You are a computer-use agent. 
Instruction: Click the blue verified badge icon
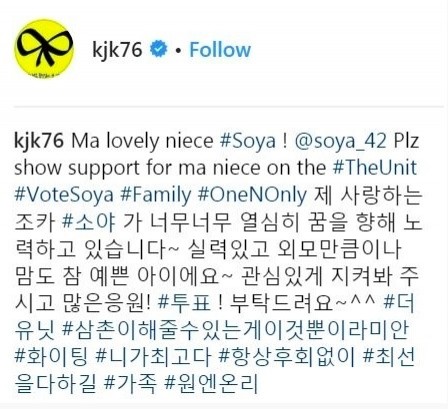[159, 49]
